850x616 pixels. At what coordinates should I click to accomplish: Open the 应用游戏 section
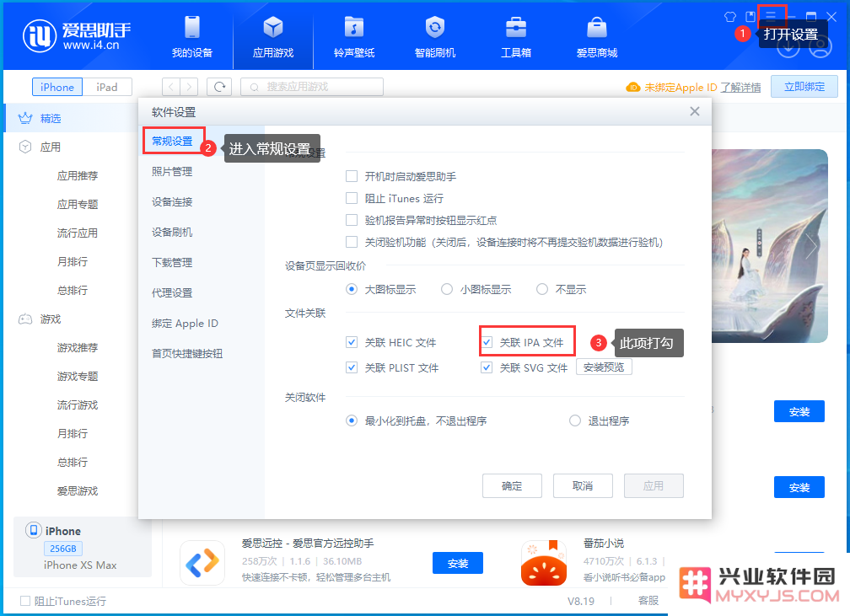pyautogui.click(x=273, y=37)
